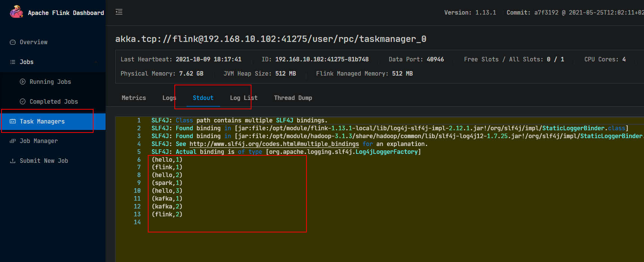Click the output line (kafka,1)
The width and height of the screenshot is (644, 262).
click(167, 199)
